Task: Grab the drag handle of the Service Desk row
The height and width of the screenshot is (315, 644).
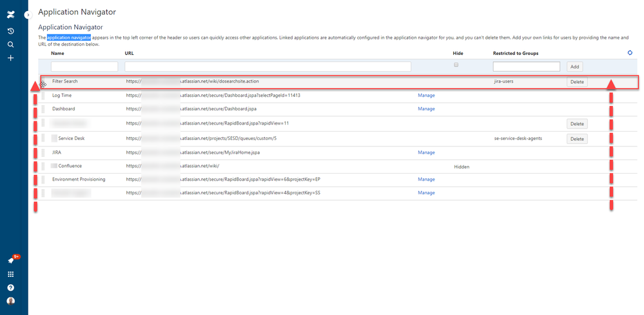Action: 43,139
